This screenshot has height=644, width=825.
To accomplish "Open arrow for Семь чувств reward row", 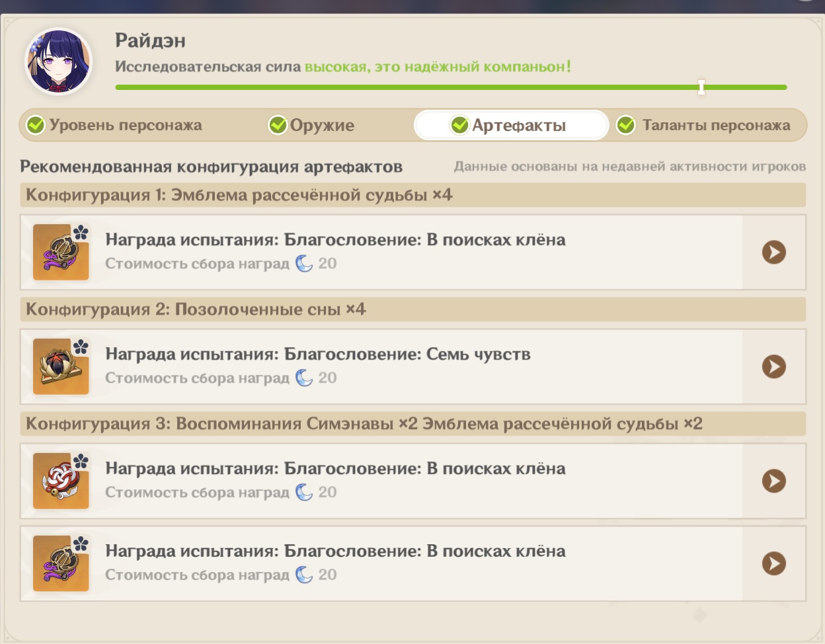I will (x=774, y=366).
